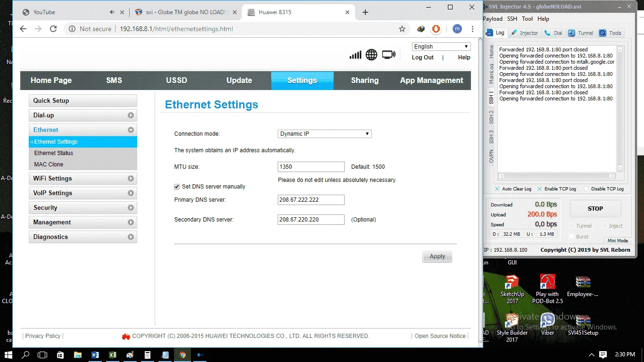The height and width of the screenshot is (362, 644).
Task: Click the connected devices monitor icon
Action: click(x=388, y=55)
